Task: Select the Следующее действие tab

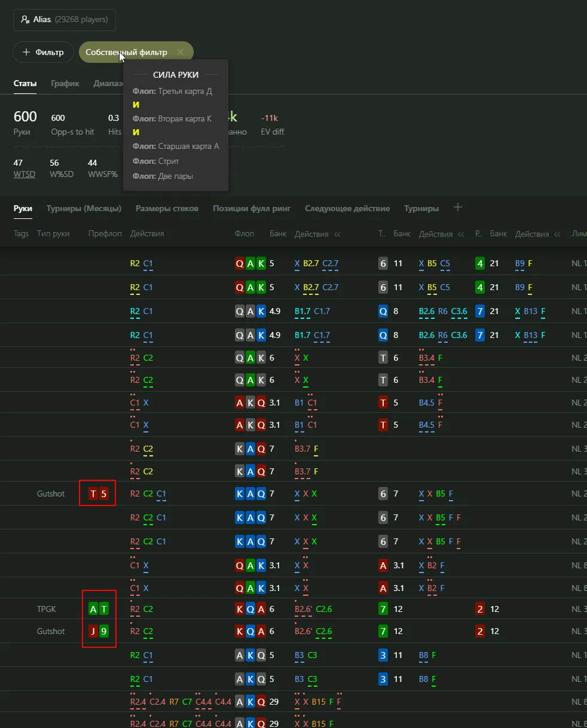Action: [347, 209]
